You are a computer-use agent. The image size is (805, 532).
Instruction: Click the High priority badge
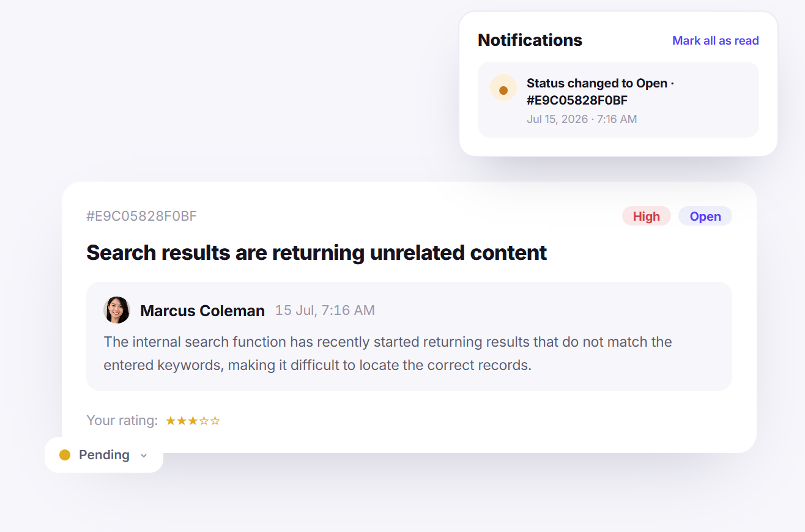click(647, 216)
